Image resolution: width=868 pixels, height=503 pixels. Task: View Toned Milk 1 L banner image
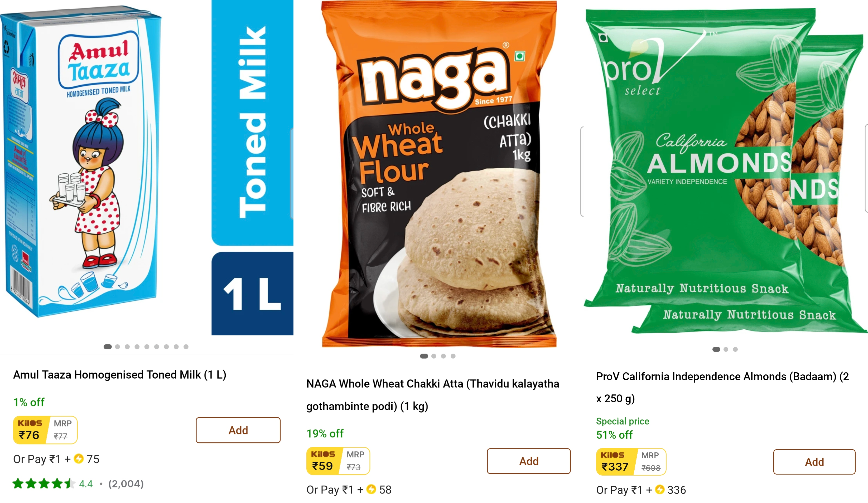252,168
